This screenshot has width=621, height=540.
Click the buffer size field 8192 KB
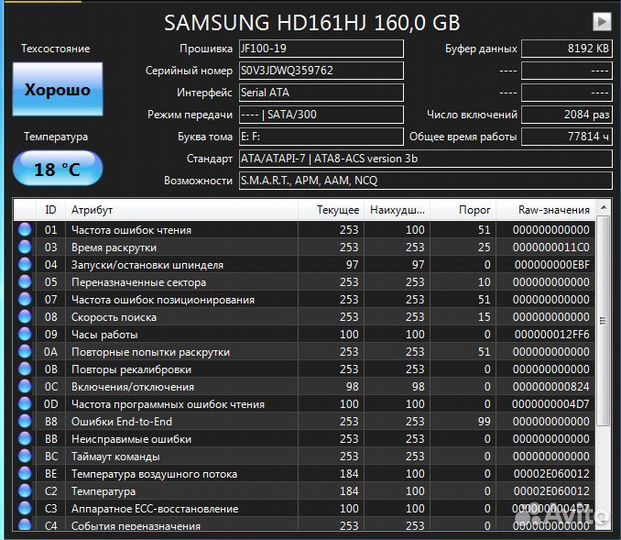pyautogui.click(x=567, y=49)
